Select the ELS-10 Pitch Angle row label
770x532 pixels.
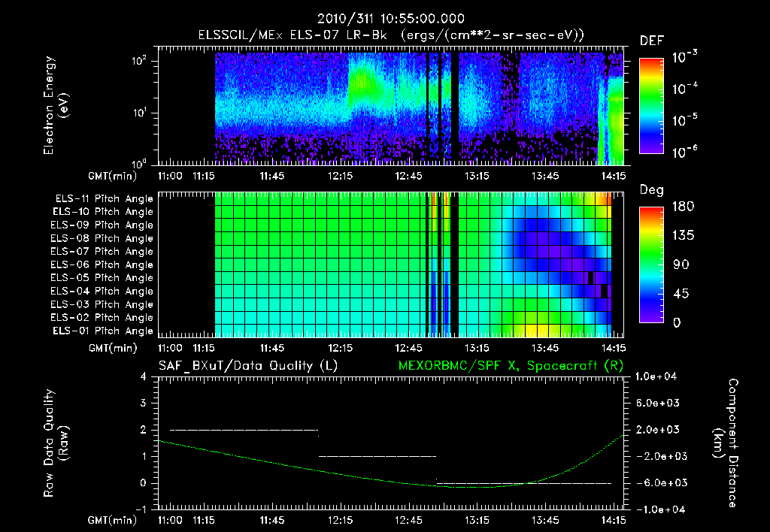(102, 212)
